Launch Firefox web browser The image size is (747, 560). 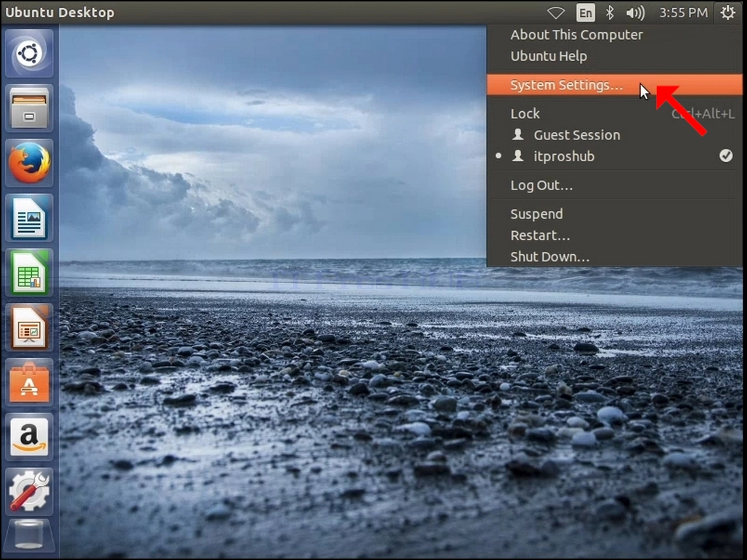coord(29,163)
